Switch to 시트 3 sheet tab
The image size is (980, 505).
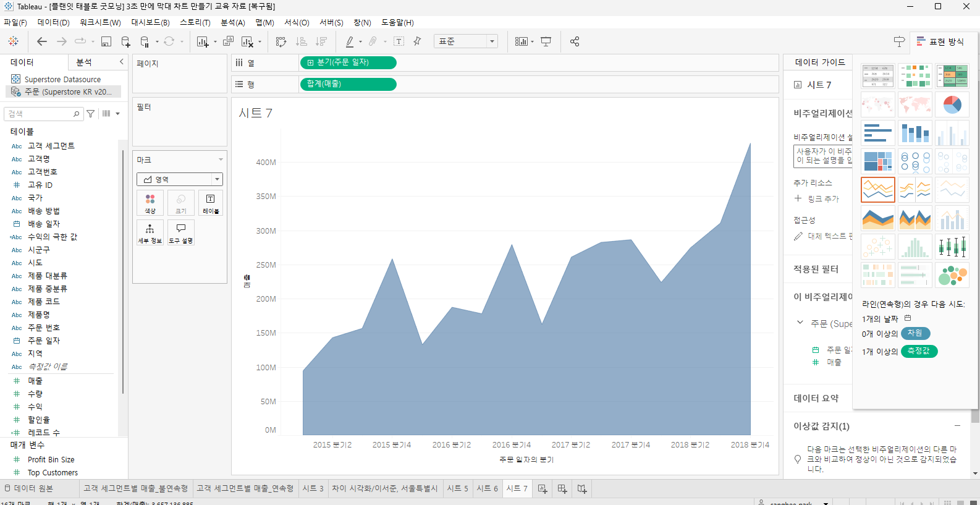313,488
